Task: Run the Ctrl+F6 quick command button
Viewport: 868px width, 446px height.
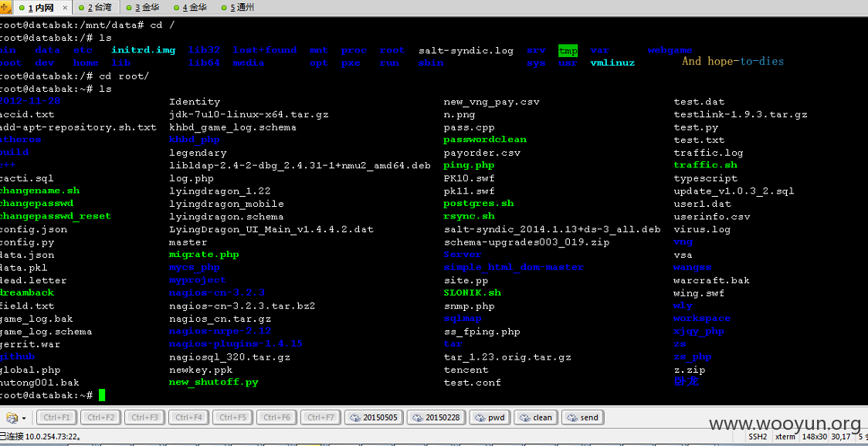Action: coord(276,417)
